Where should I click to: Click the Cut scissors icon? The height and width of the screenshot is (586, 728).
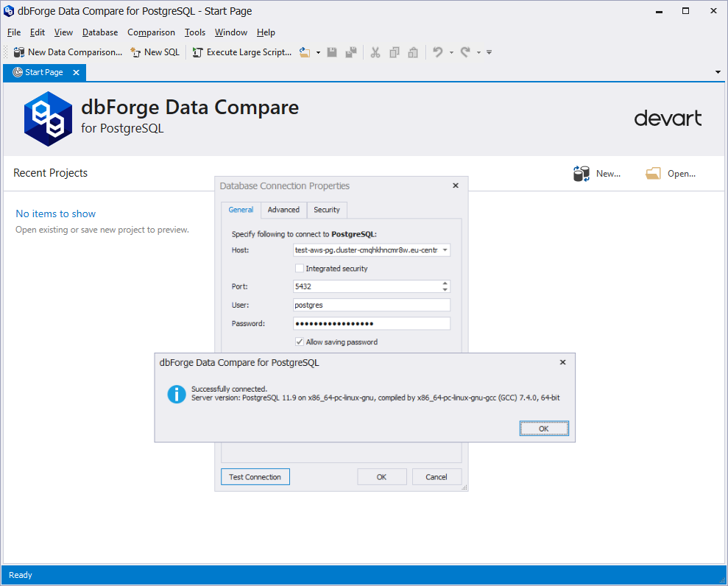point(375,52)
